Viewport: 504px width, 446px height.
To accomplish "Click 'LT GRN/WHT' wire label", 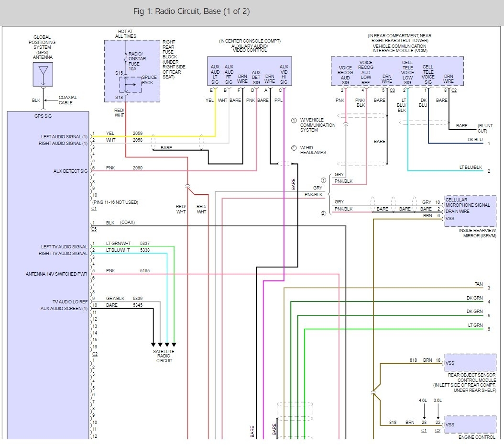I will pyautogui.click(x=118, y=244).
